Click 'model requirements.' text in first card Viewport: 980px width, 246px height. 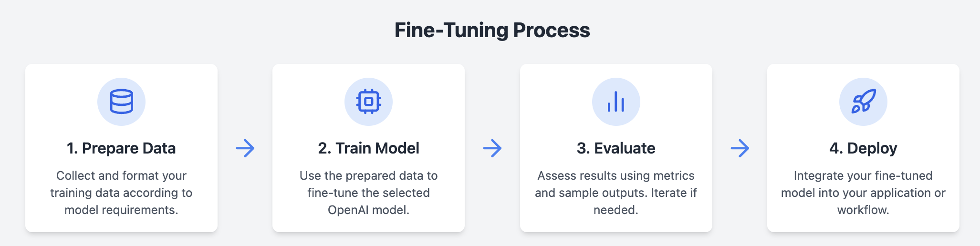(x=121, y=210)
